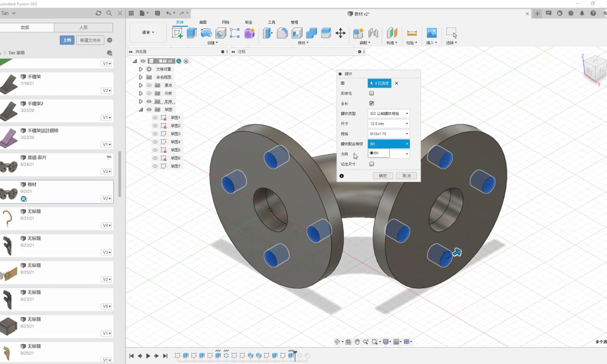Switch to the 管理 tab
The image size is (607, 364).
[294, 22]
